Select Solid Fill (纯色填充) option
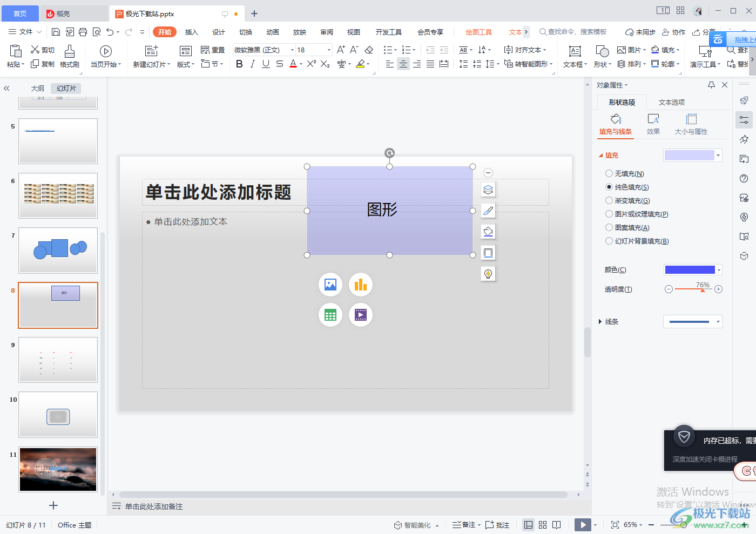 (x=627, y=187)
